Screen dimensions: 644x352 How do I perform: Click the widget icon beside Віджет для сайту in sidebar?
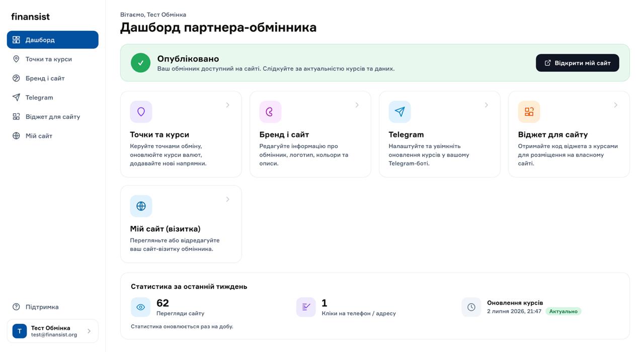(x=16, y=116)
